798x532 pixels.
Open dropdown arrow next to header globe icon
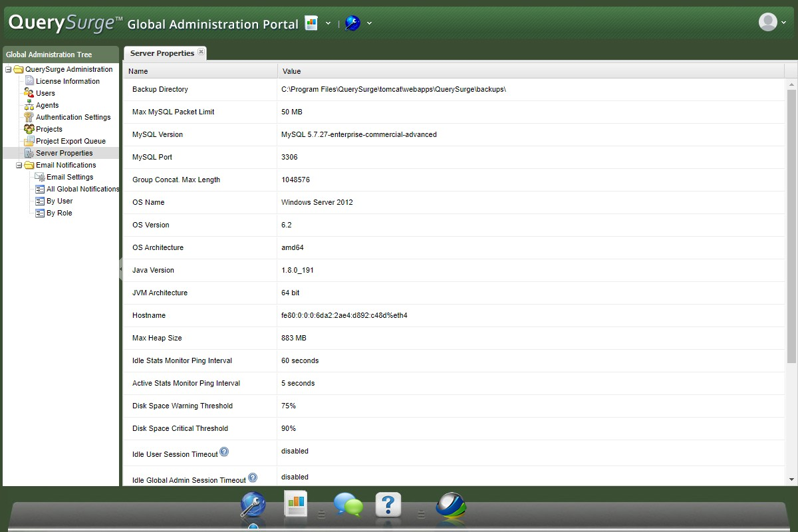(369, 23)
